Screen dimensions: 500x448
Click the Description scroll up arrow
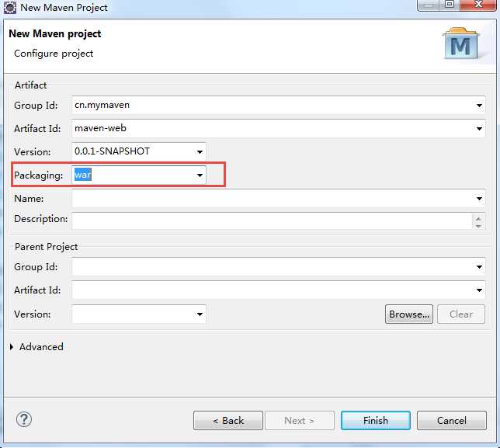(478, 218)
